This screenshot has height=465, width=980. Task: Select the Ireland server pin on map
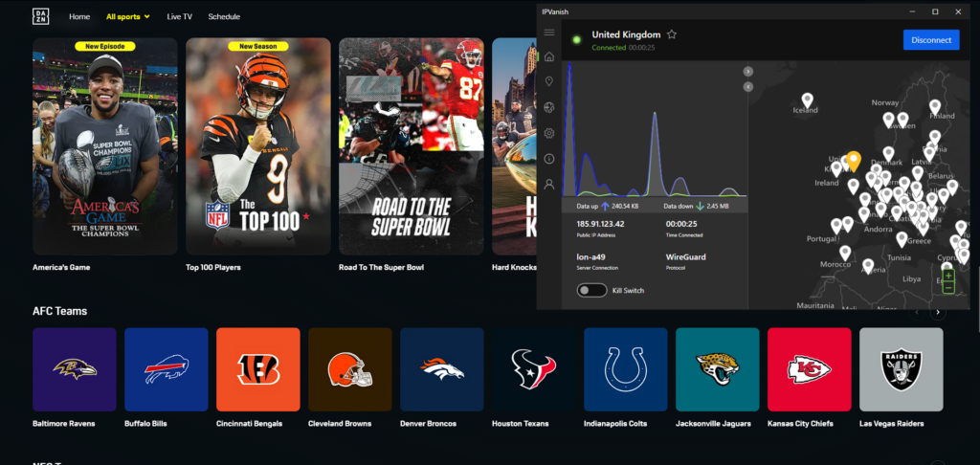pyautogui.click(x=836, y=168)
